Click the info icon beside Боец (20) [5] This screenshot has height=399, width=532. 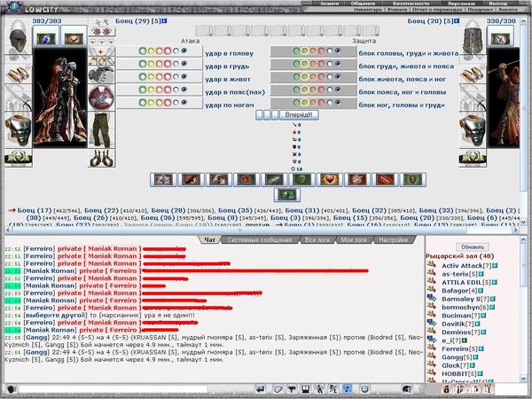(x=457, y=20)
